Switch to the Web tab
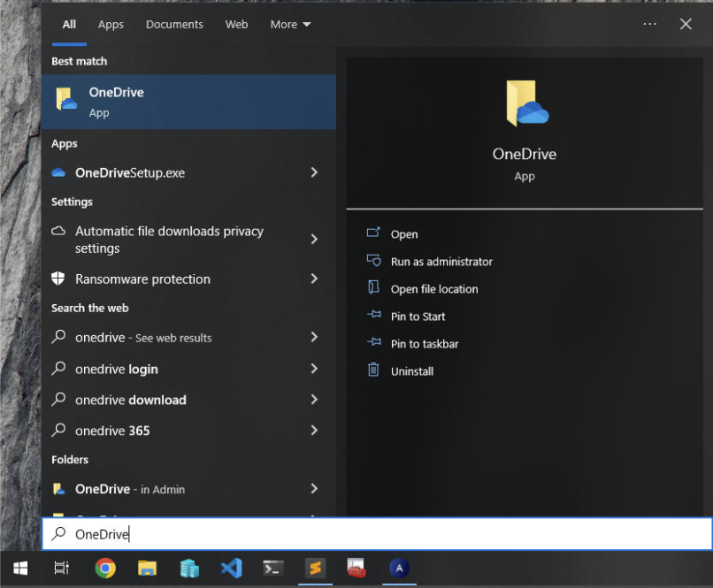This screenshot has height=588, width=713. [236, 25]
